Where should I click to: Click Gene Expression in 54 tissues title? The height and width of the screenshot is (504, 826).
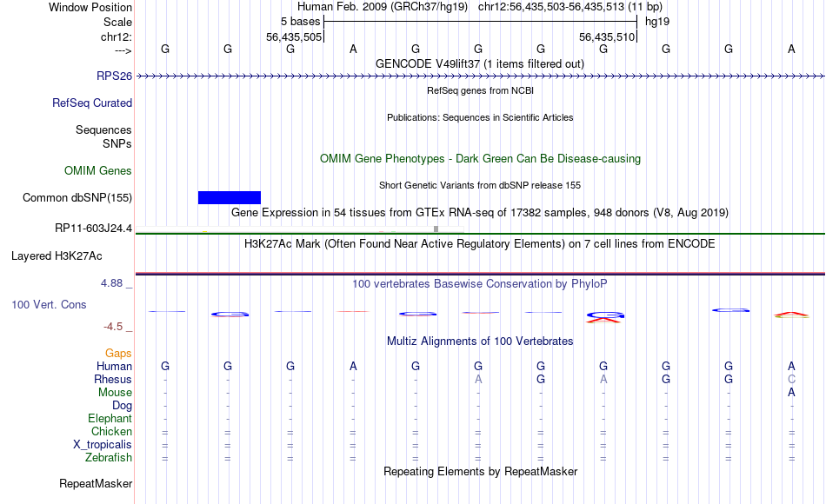(480, 213)
